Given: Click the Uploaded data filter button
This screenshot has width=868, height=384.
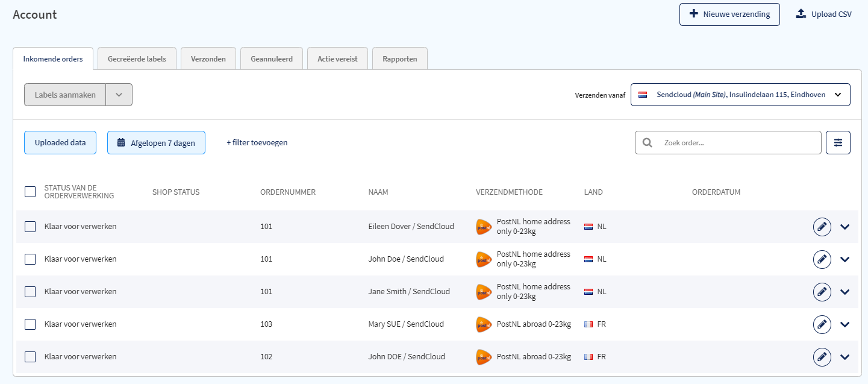Looking at the screenshot, I should (60, 143).
